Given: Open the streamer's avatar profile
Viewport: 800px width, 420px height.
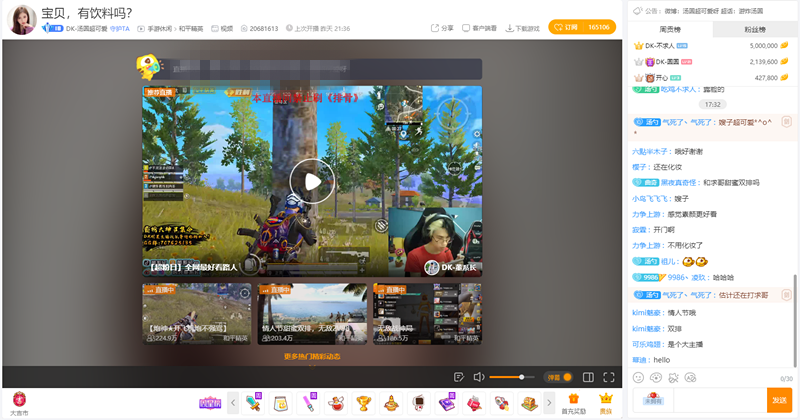Looking at the screenshot, I should point(21,19).
